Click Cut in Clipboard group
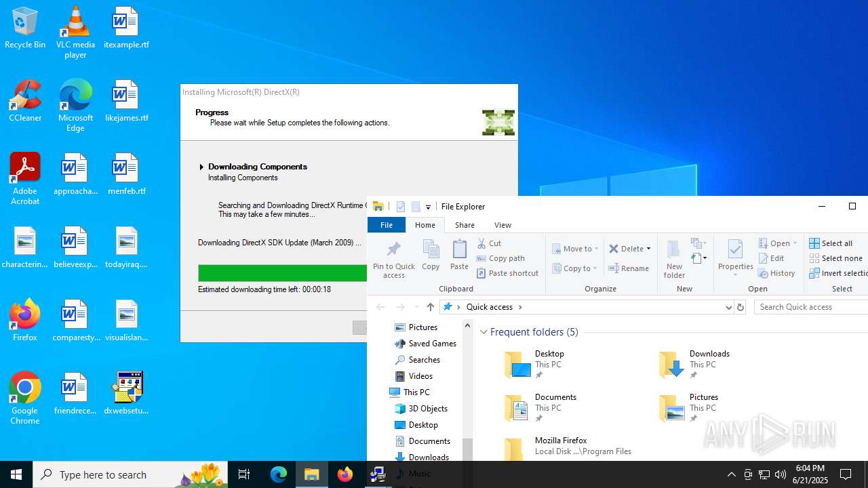Viewport: 868px width, 488px height. click(489, 243)
